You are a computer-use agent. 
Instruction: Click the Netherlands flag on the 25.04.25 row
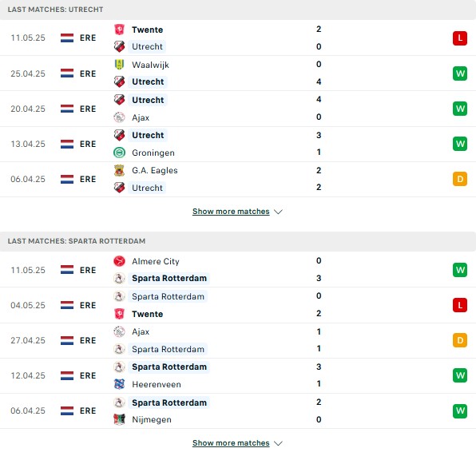[67, 73]
